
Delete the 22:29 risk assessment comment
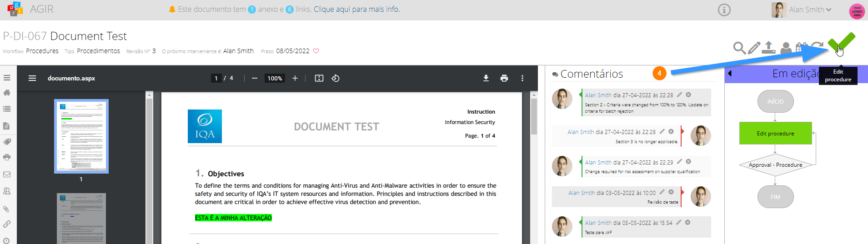[688, 161]
